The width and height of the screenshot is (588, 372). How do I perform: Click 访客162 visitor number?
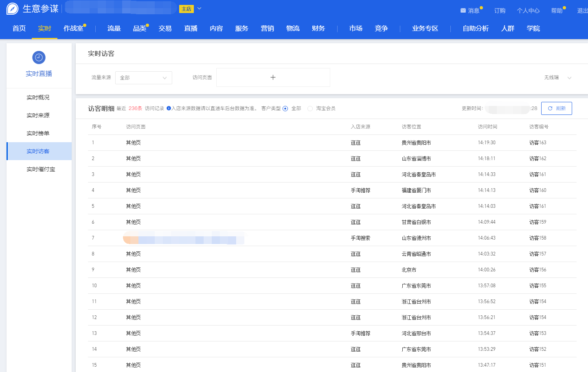(x=538, y=158)
